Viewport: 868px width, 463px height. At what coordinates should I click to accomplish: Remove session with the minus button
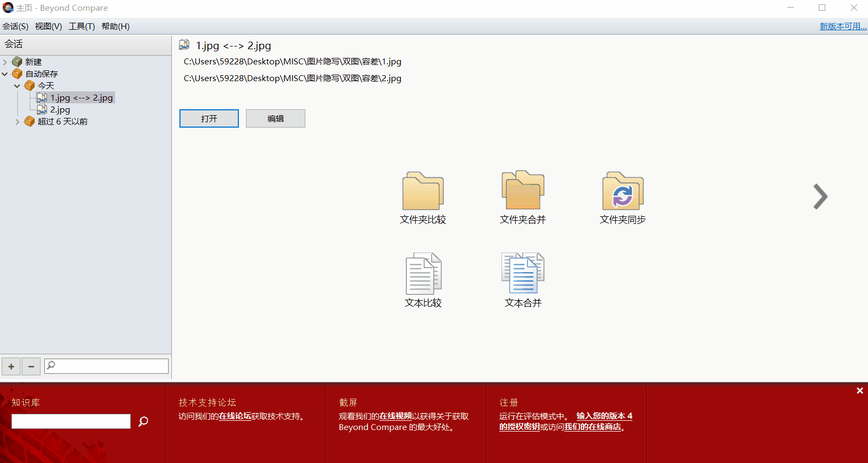point(31,366)
